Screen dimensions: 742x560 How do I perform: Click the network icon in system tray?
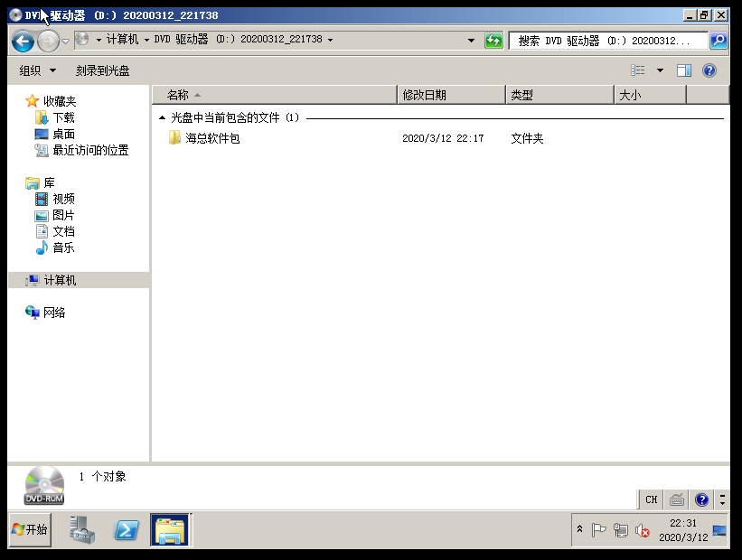(x=620, y=530)
